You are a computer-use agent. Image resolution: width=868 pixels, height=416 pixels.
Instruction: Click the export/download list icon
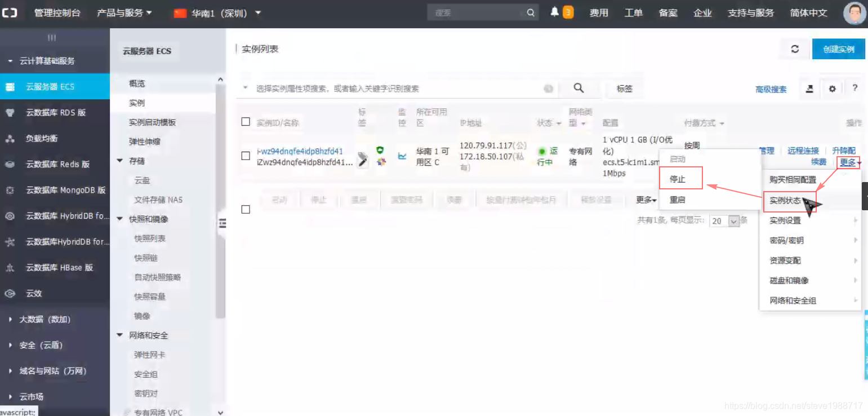pos(809,88)
